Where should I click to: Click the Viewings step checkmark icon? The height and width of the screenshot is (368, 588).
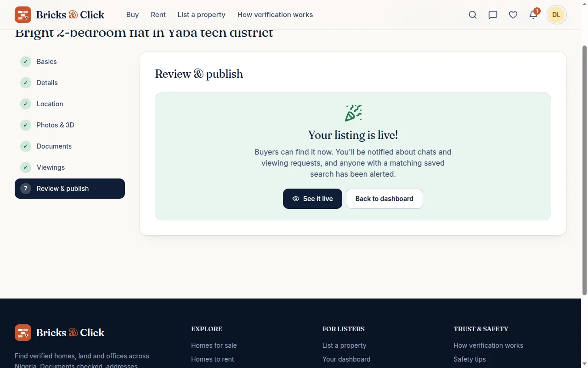pyautogui.click(x=26, y=167)
